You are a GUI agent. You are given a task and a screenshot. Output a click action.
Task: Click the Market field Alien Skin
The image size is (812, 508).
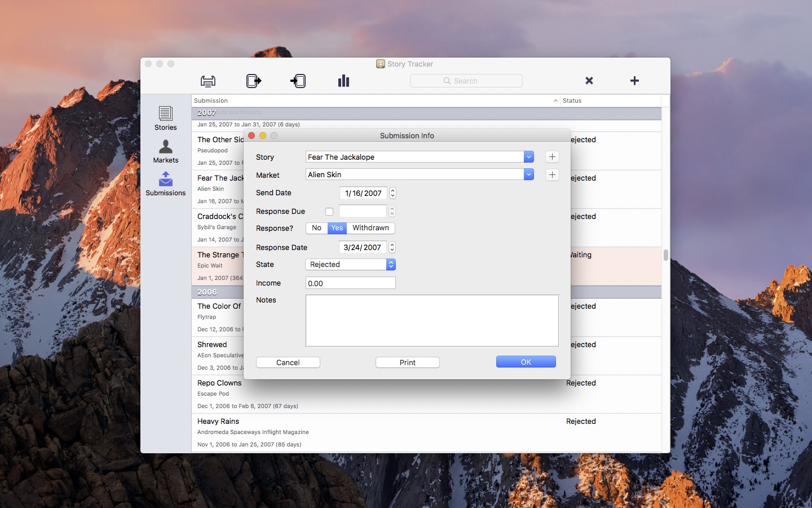click(x=415, y=174)
